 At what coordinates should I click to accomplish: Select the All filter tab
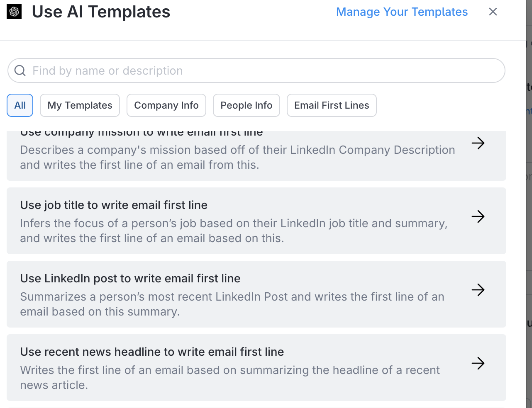click(x=20, y=105)
